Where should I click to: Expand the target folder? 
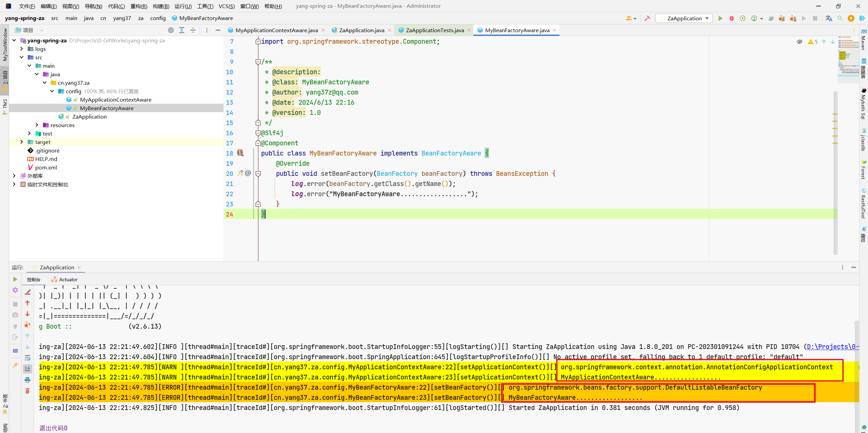(22, 142)
